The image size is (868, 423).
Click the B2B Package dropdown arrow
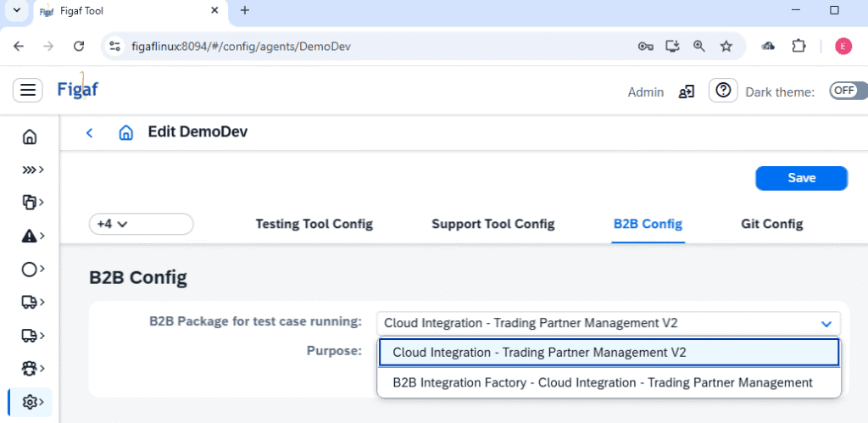tap(826, 323)
